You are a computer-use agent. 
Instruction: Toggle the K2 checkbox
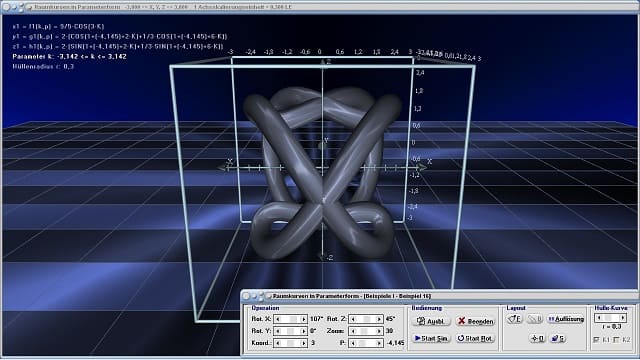coord(616,340)
